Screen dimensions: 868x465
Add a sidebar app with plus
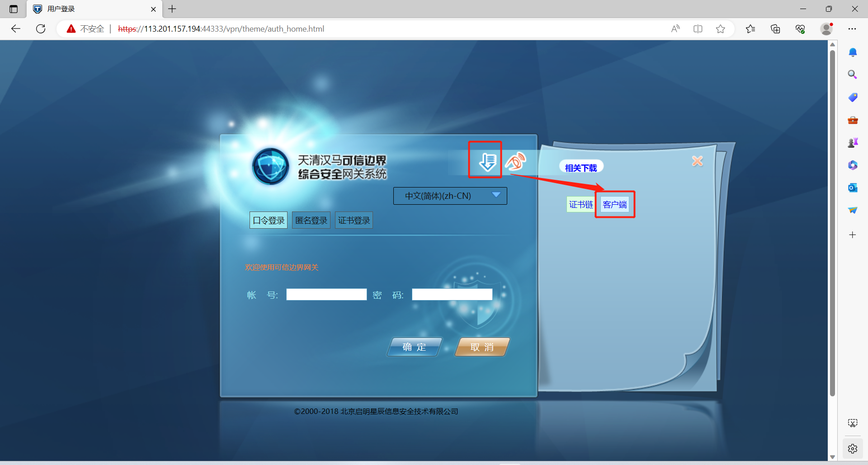click(x=853, y=235)
